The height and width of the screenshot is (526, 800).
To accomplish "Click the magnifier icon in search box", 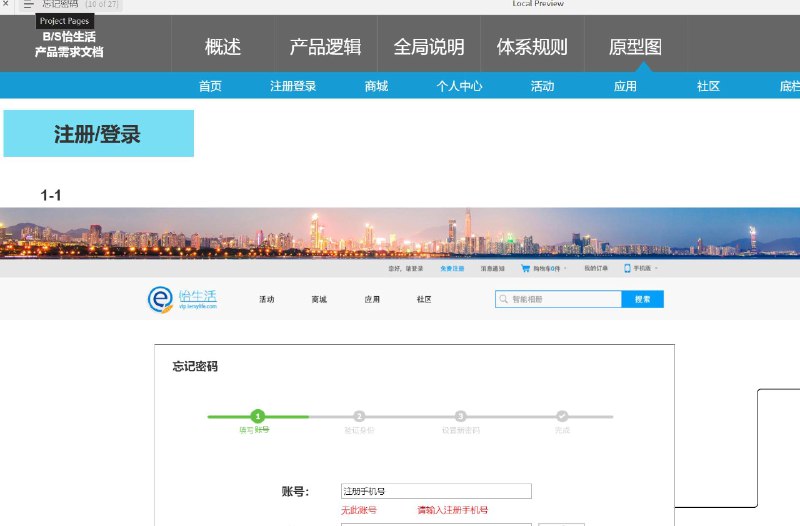I will [x=504, y=299].
